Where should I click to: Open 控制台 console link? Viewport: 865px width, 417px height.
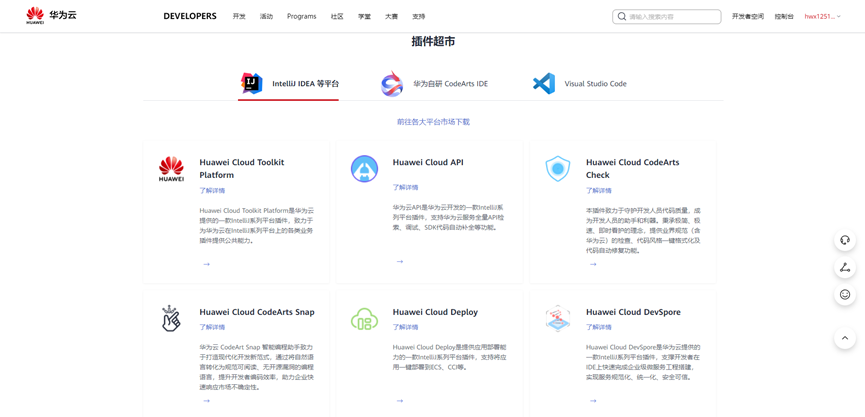784,17
